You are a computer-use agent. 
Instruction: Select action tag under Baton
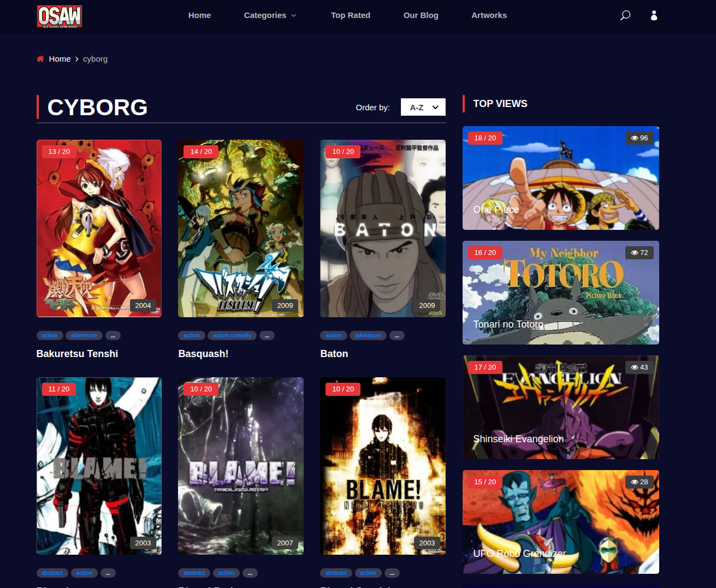point(334,336)
